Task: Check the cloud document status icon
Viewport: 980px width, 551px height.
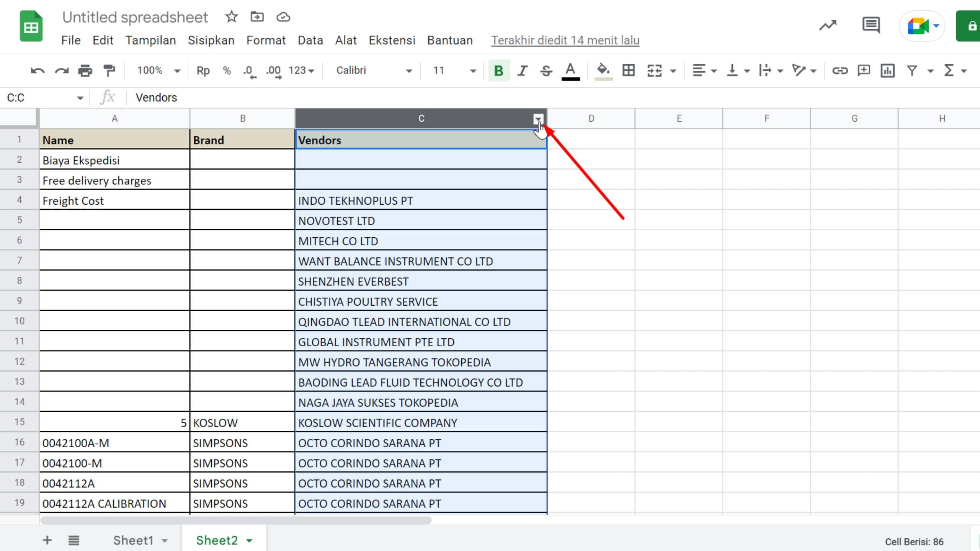Action: 283,17
